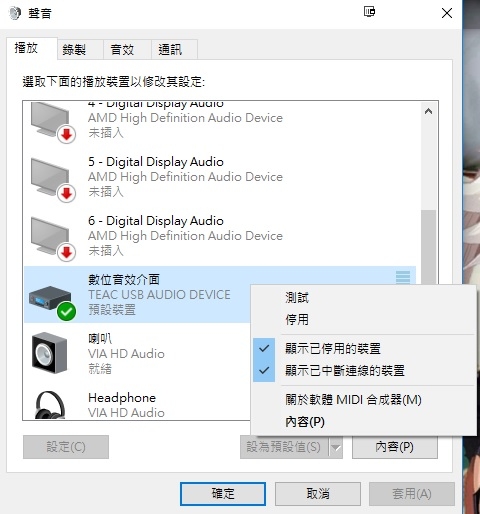Viewport: 480px width, 514px height.
Task: Select the 6 - Digital Display Audio device name
Action: pyautogui.click(x=156, y=221)
